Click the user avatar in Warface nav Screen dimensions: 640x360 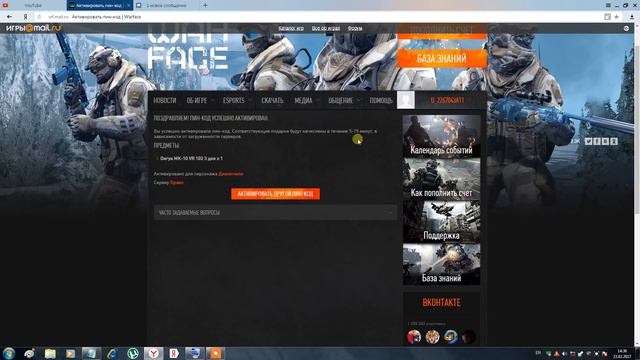click(406, 100)
